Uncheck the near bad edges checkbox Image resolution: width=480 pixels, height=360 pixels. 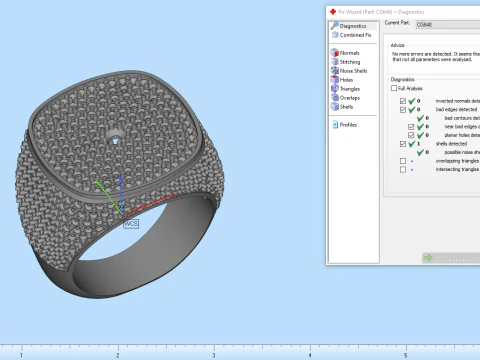coord(411,127)
